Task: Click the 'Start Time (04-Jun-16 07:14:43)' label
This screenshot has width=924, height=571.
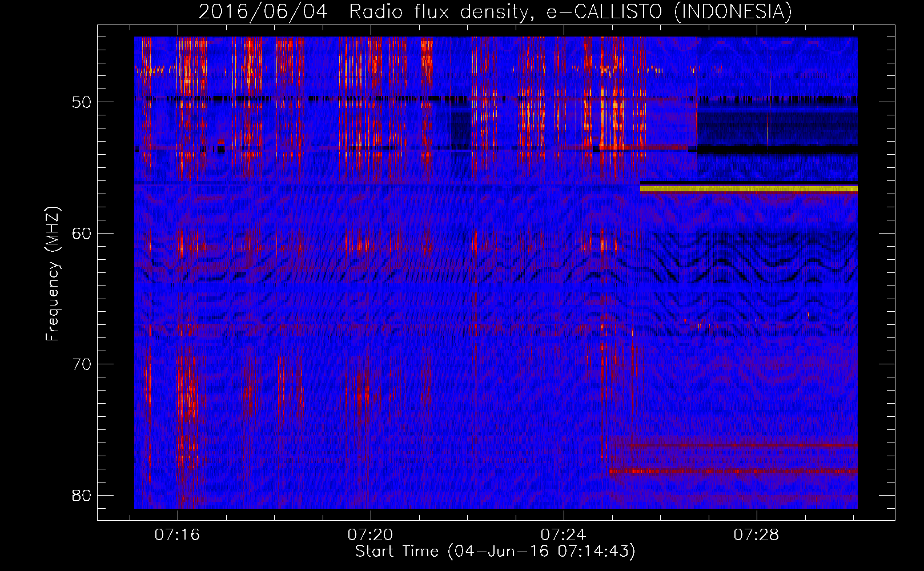Action: (x=495, y=552)
